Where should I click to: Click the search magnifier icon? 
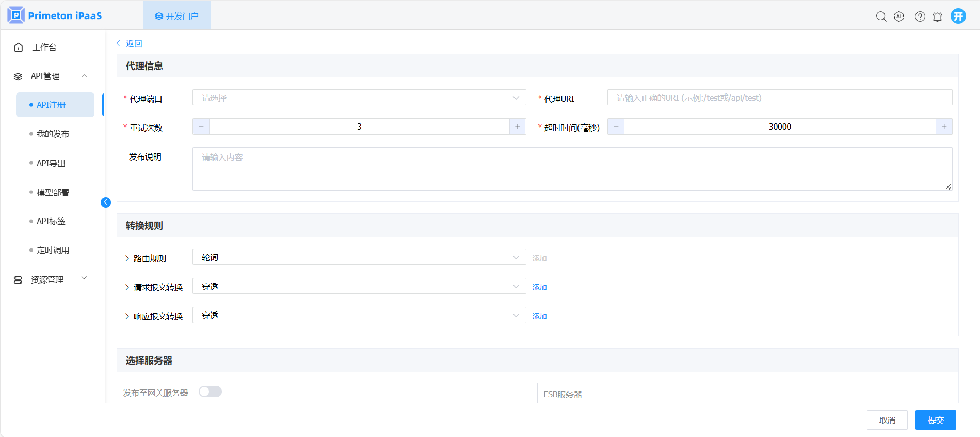881,17
